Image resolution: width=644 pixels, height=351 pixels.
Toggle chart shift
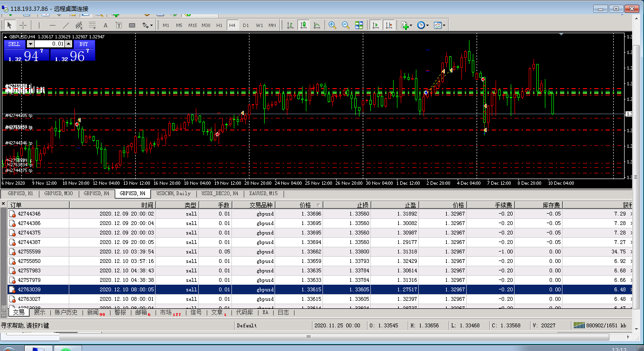coord(389,25)
